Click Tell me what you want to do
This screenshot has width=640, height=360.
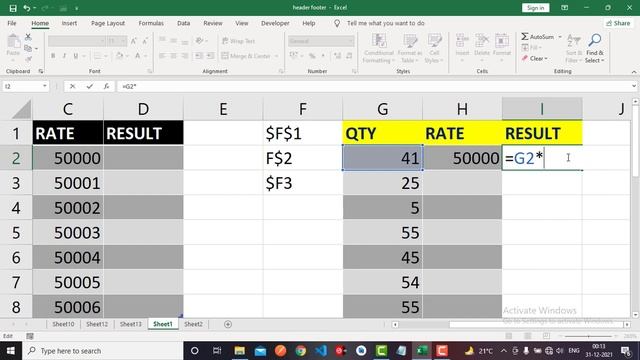pos(386,23)
